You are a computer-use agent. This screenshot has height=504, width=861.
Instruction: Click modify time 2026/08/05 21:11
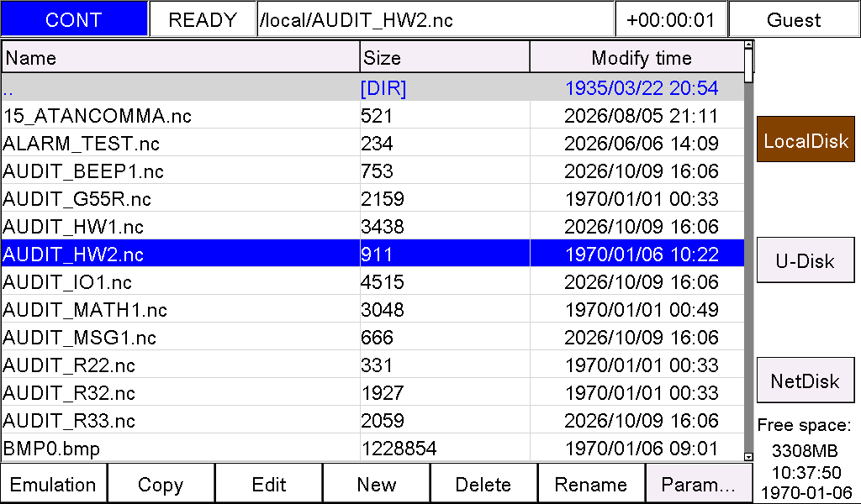(642, 116)
